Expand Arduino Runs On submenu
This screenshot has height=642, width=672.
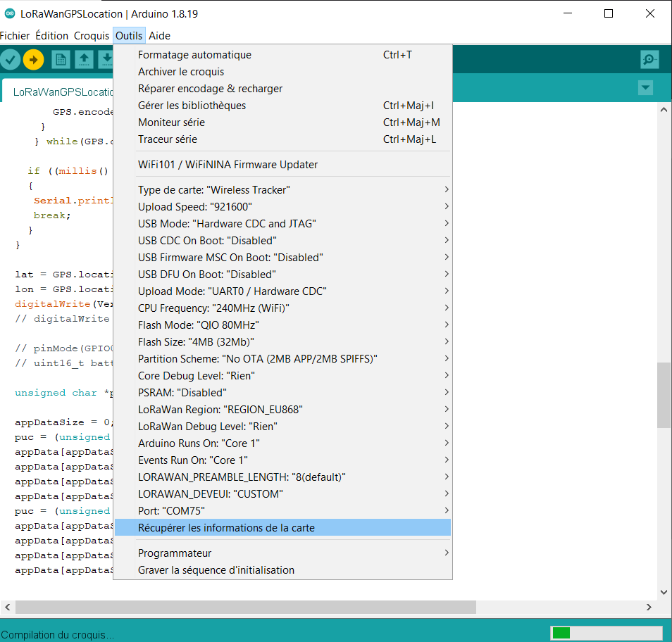(282, 443)
